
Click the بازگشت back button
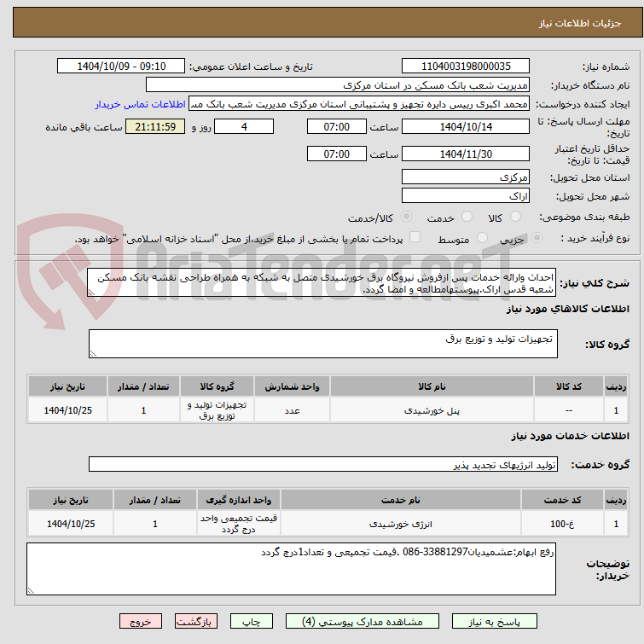pyautogui.click(x=196, y=621)
